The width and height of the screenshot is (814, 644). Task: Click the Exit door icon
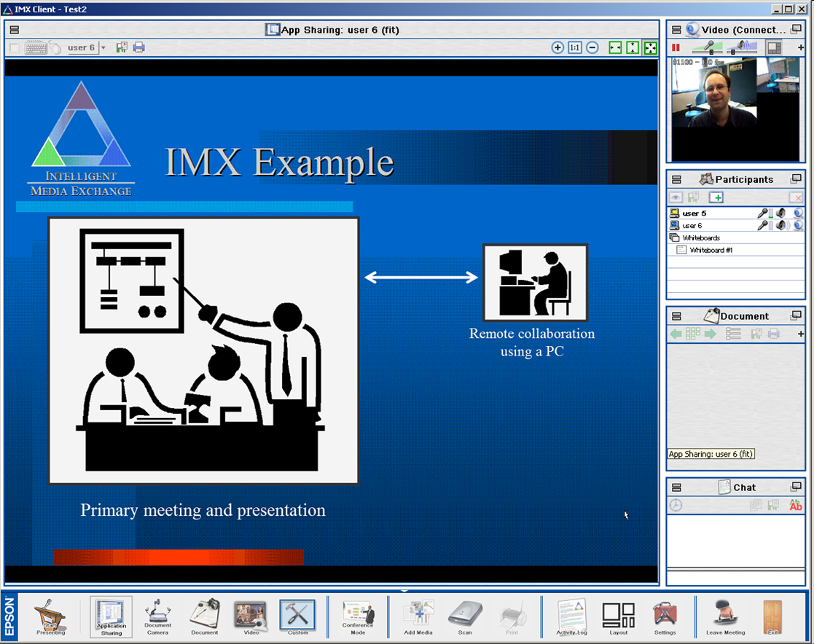tap(772, 617)
